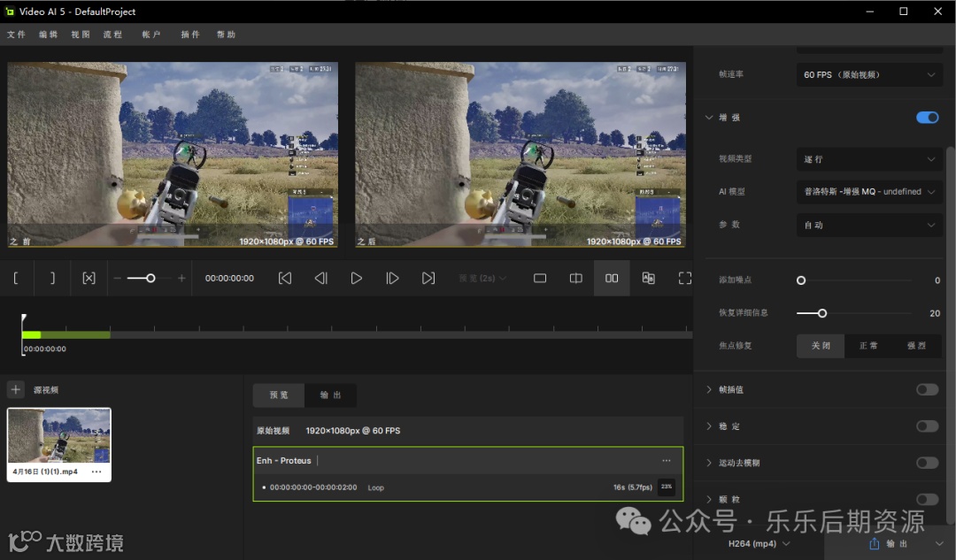Open comparison view icon
This screenshot has width=956, height=560.
tap(648, 278)
